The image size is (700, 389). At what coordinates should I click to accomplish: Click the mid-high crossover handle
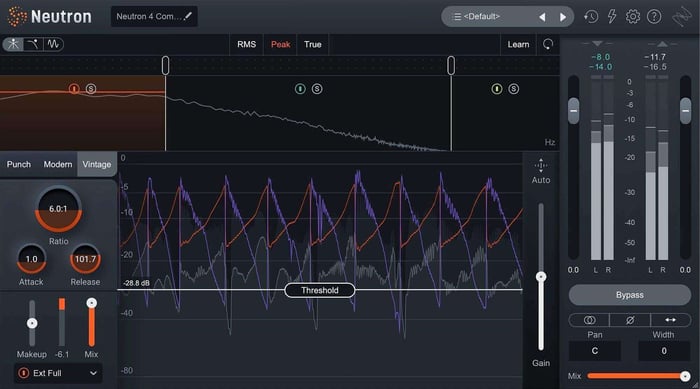tap(451, 66)
